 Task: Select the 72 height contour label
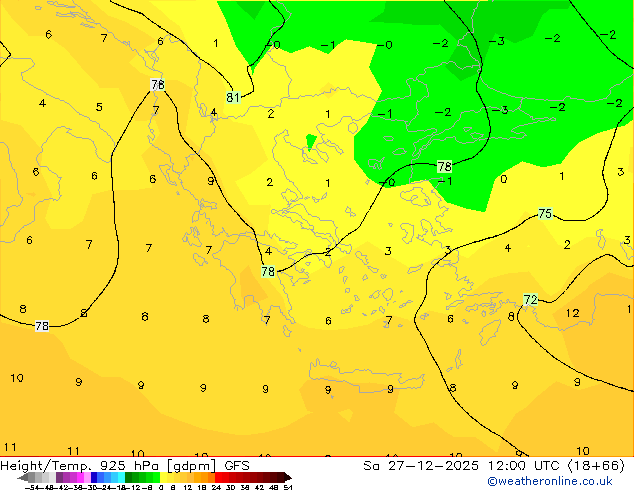point(530,300)
